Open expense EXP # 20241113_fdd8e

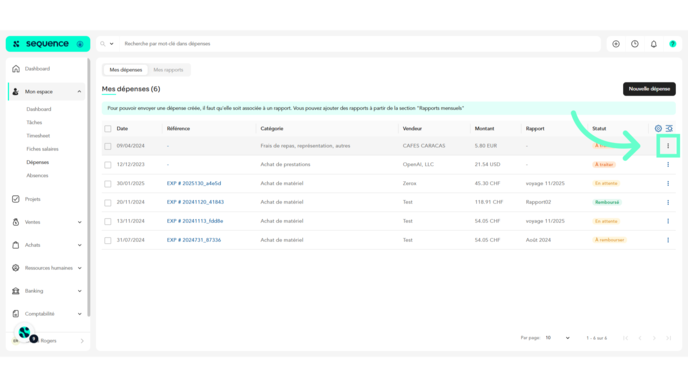(x=195, y=221)
